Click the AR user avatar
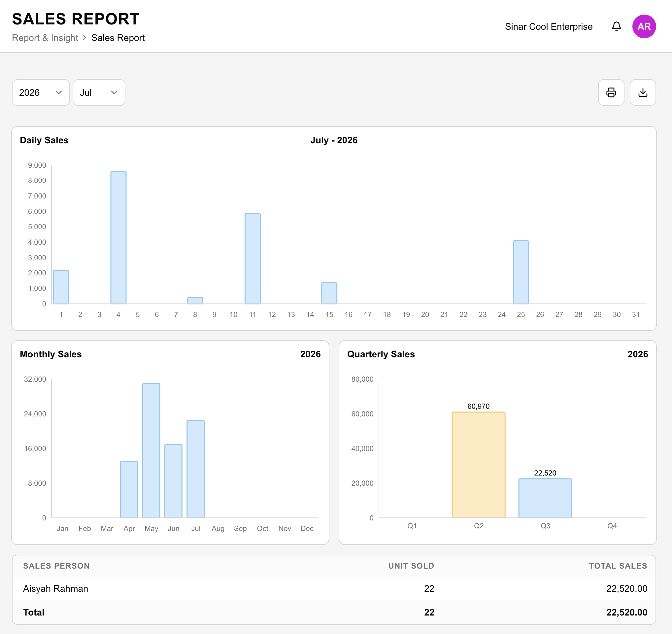This screenshot has height=634, width=672. pyautogui.click(x=644, y=26)
